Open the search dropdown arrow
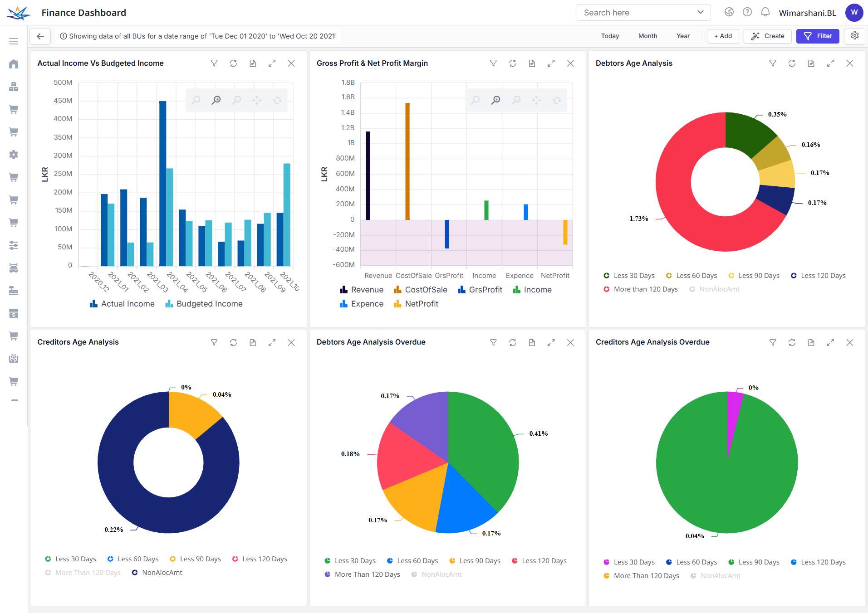Image resolution: width=868 pixels, height=613 pixels. tap(700, 12)
